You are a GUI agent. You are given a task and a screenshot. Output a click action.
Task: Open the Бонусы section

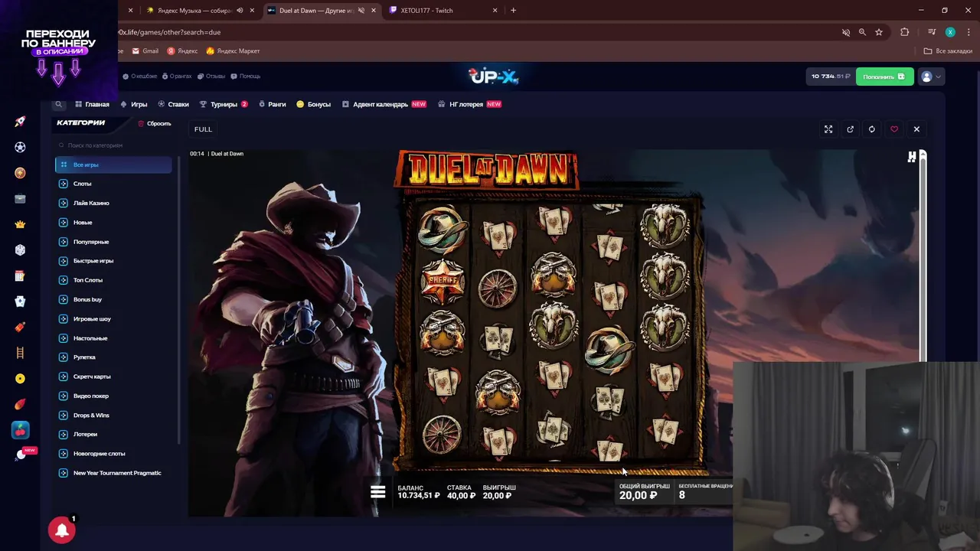tap(314, 104)
